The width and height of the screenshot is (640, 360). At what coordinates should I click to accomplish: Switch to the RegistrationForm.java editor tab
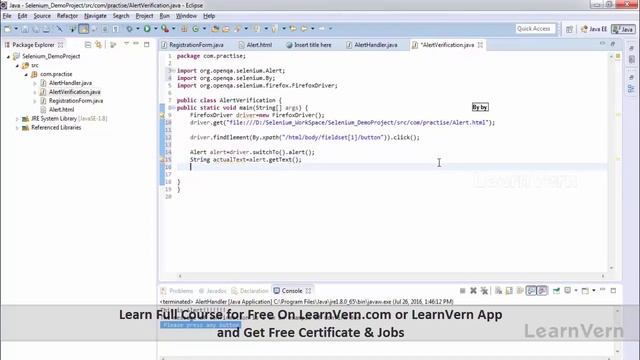(x=192, y=45)
